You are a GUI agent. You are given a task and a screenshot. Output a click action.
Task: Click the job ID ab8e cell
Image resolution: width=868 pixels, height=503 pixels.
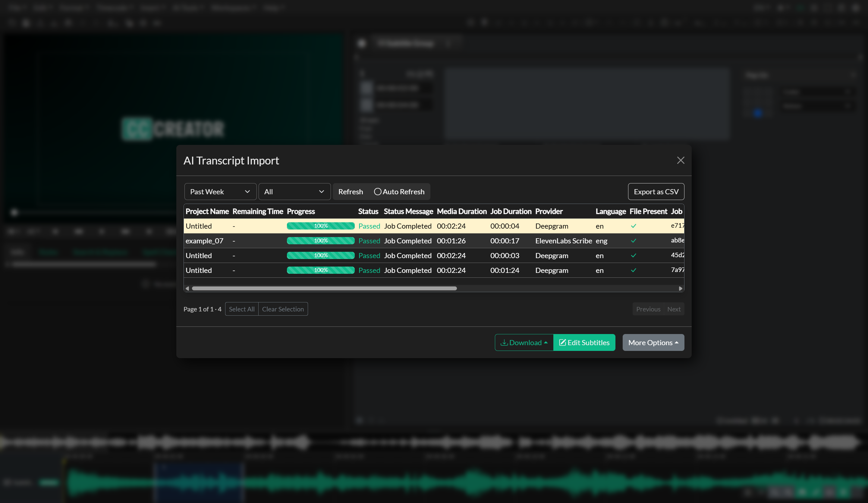(677, 240)
